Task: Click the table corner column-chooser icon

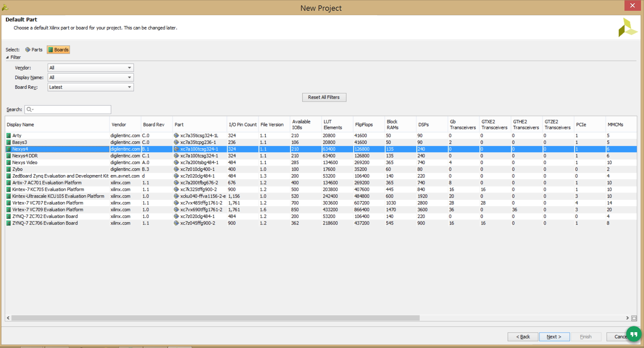Action: (x=634, y=318)
